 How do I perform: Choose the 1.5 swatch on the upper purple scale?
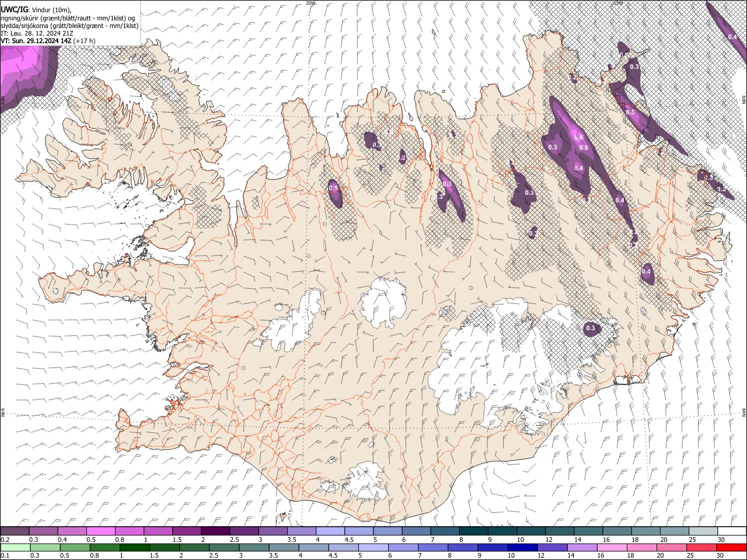[x=187, y=531]
